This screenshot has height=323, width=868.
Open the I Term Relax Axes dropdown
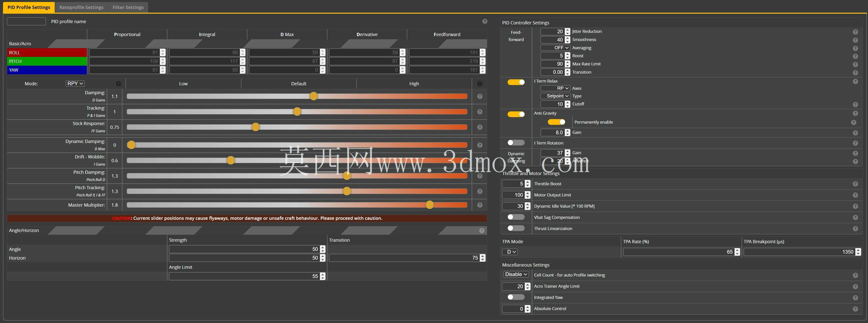click(555, 88)
